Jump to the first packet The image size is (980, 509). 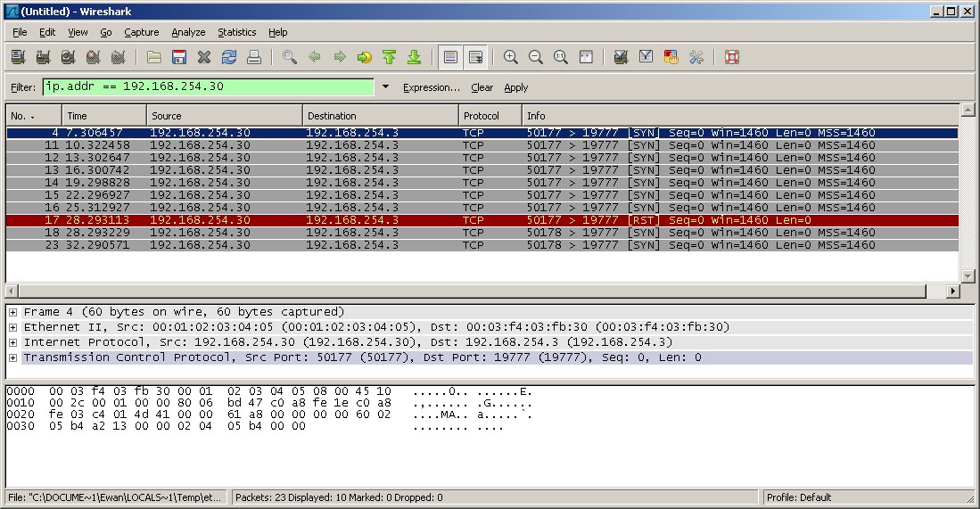click(390, 57)
